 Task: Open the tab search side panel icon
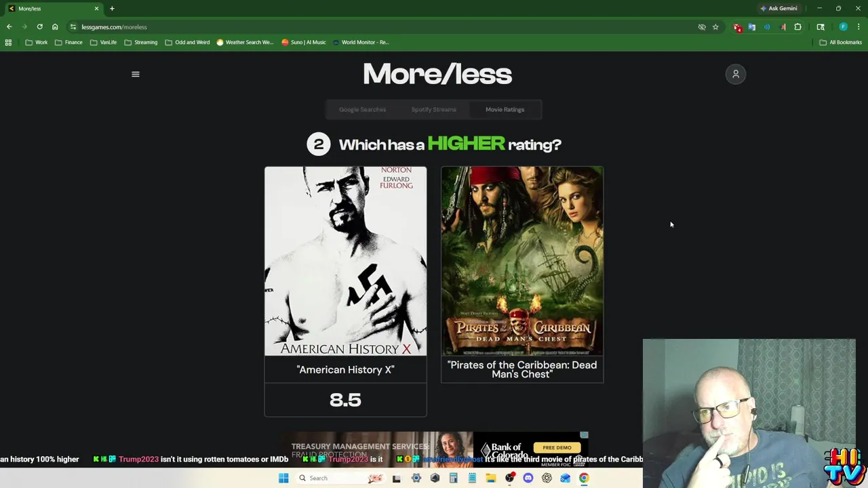(821, 27)
